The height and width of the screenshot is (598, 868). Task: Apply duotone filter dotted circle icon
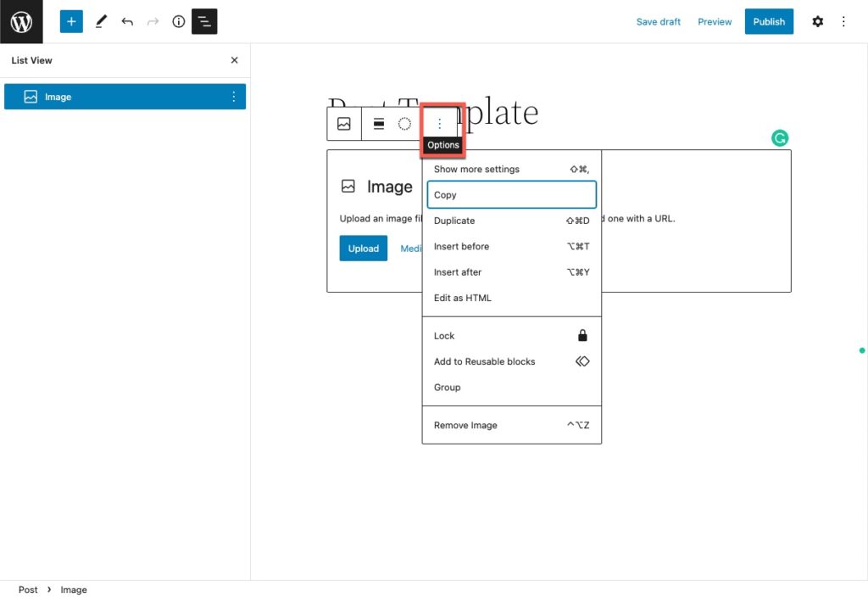click(x=404, y=124)
